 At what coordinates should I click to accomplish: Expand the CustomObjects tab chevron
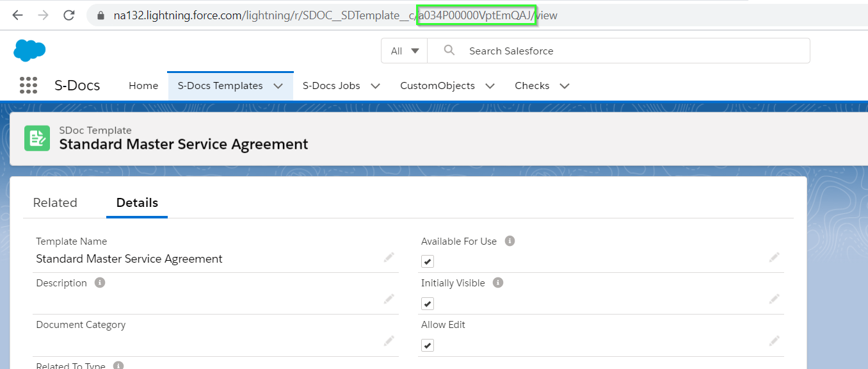(x=490, y=86)
